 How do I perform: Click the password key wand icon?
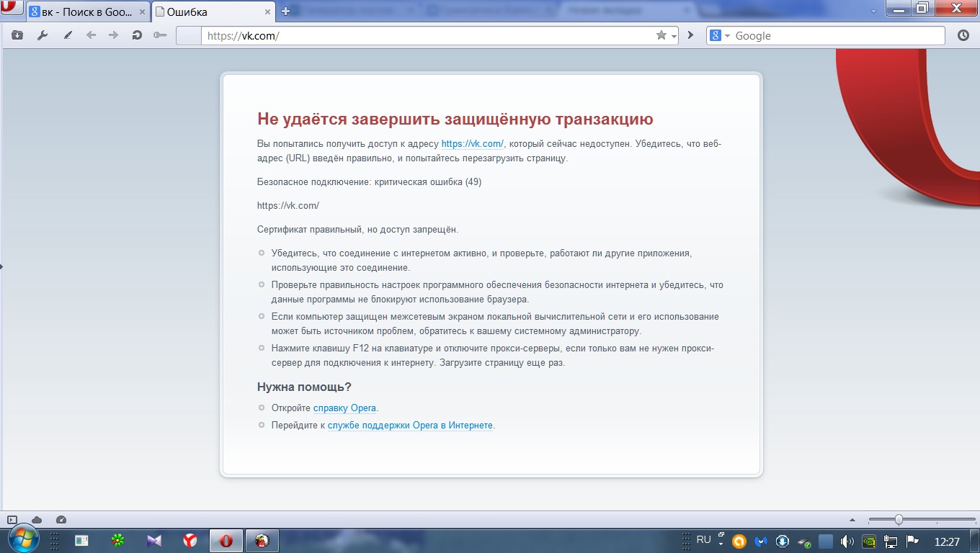point(160,35)
